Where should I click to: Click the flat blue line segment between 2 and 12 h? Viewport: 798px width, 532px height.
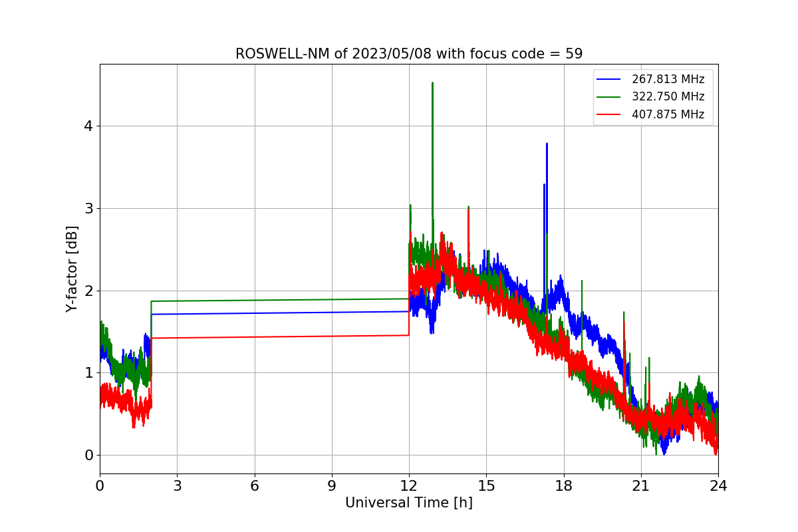[x=280, y=313]
